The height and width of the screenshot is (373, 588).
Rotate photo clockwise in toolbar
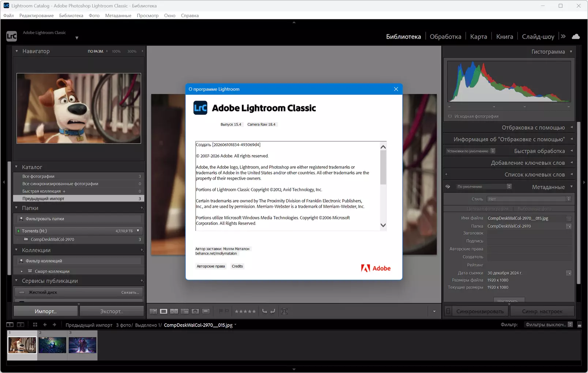pyautogui.click(x=273, y=311)
